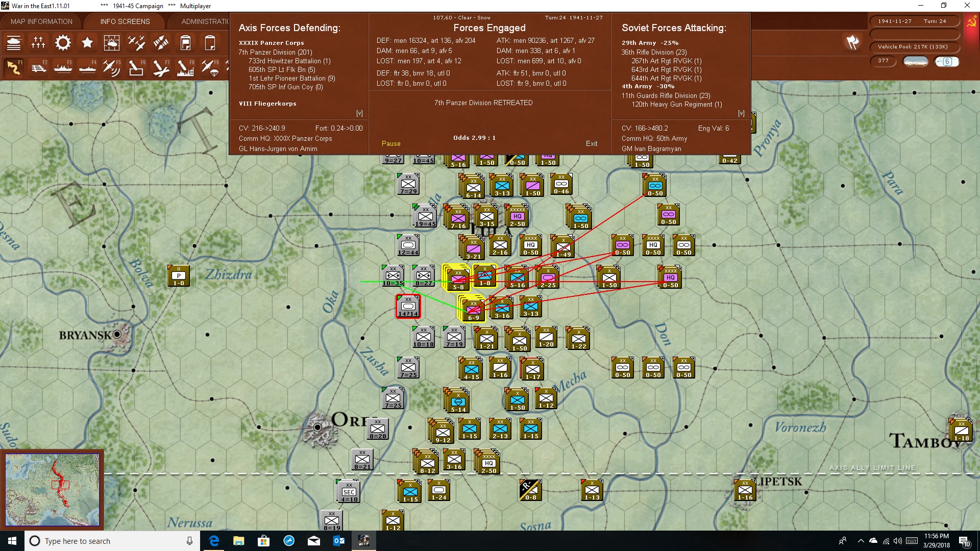
Task: Select yellow-highlighted Soviet stack 6-9
Action: (x=472, y=309)
